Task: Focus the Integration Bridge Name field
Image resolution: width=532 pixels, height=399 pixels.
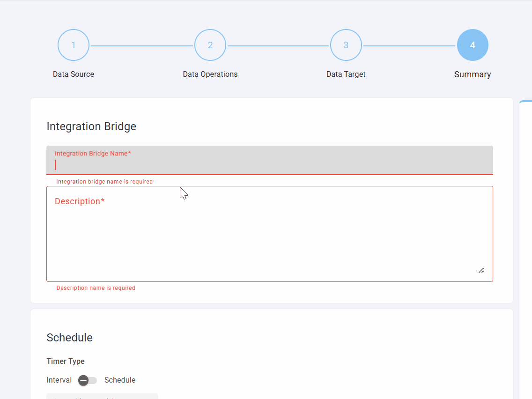Action: click(269, 164)
